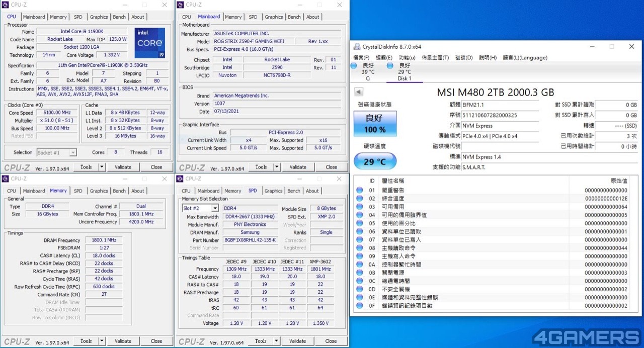Expand Tools dropdown arrow in Memory window
The image size is (644, 348).
click(101, 341)
